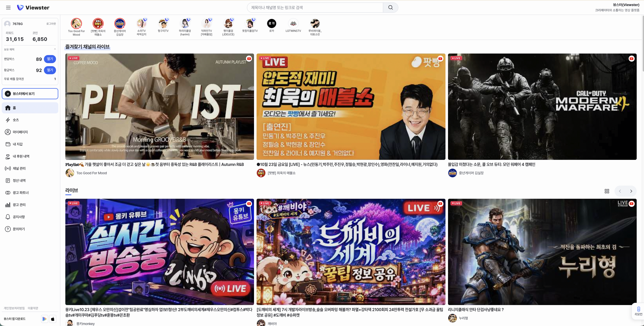Open 공지사항 in the sidebar
The width and height of the screenshot is (644, 326).
point(30,217)
